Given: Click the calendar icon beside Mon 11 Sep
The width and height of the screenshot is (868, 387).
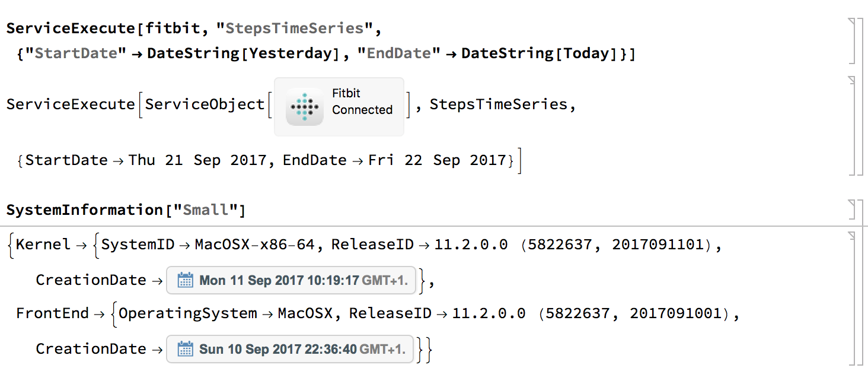Looking at the screenshot, I should pyautogui.click(x=186, y=280).
